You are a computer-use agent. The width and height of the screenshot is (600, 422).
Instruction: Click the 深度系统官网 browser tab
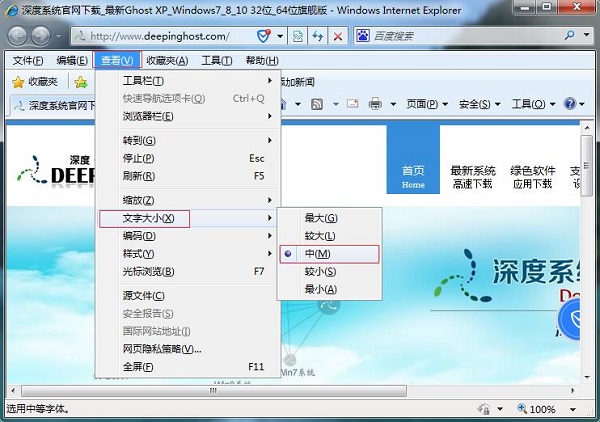(54, 105)
